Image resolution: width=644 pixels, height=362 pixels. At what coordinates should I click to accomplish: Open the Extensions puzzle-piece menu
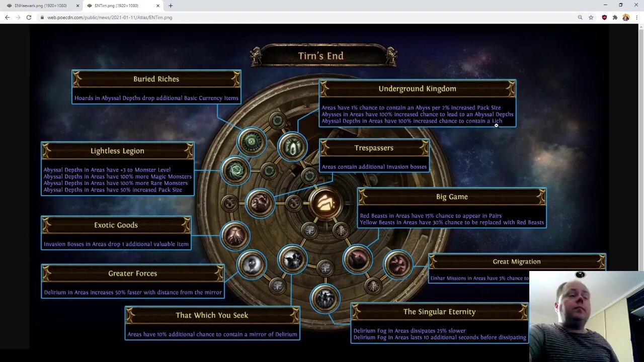[615, 17]
